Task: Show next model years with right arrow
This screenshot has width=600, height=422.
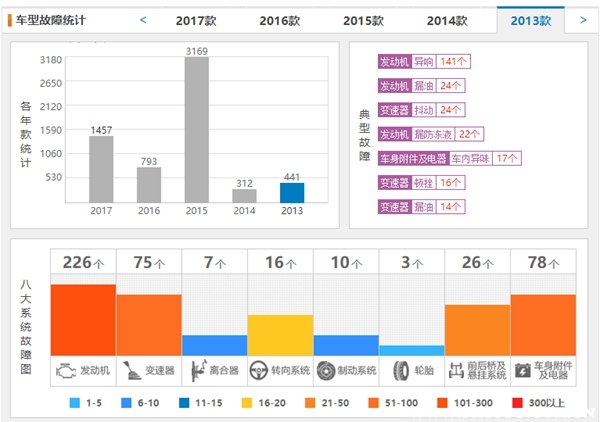Action: pos(582,19)
